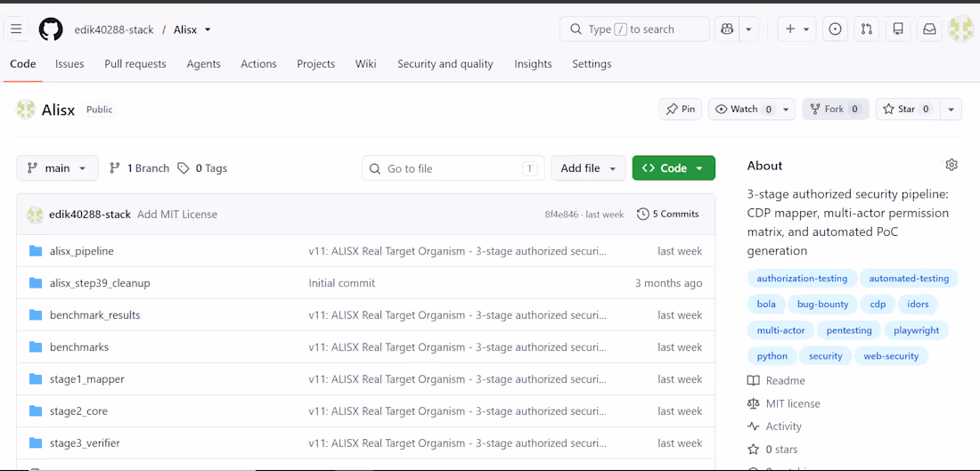Open user avatar menu in header

[960, 29]
